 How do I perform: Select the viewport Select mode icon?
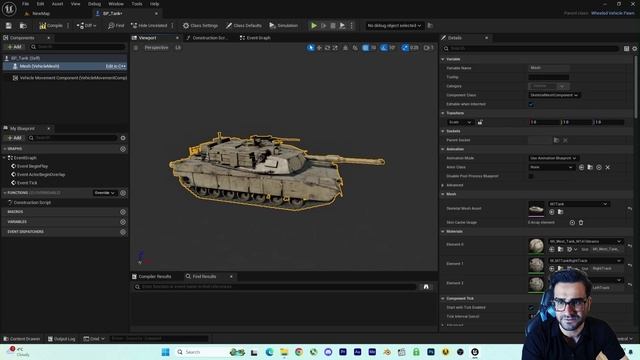coord(311,48)
